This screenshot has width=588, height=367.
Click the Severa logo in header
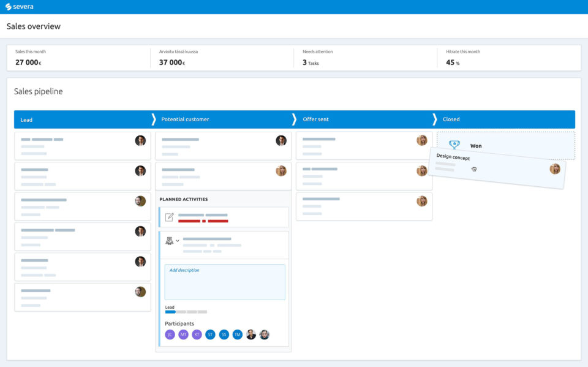[20, 7]
